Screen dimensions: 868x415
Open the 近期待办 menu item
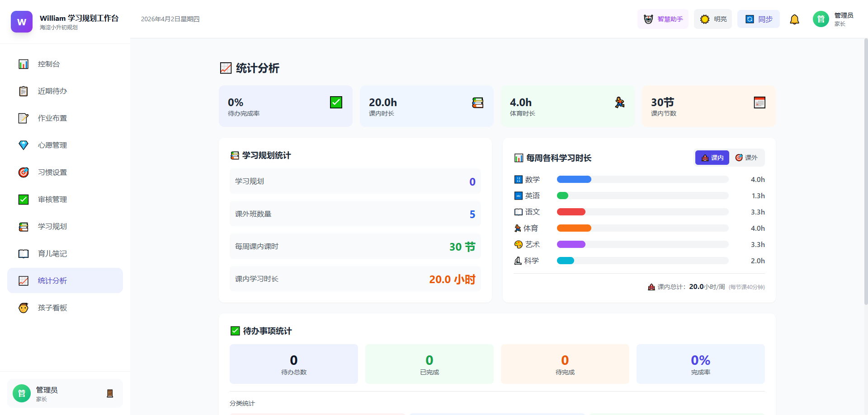(x=52, y=91)
